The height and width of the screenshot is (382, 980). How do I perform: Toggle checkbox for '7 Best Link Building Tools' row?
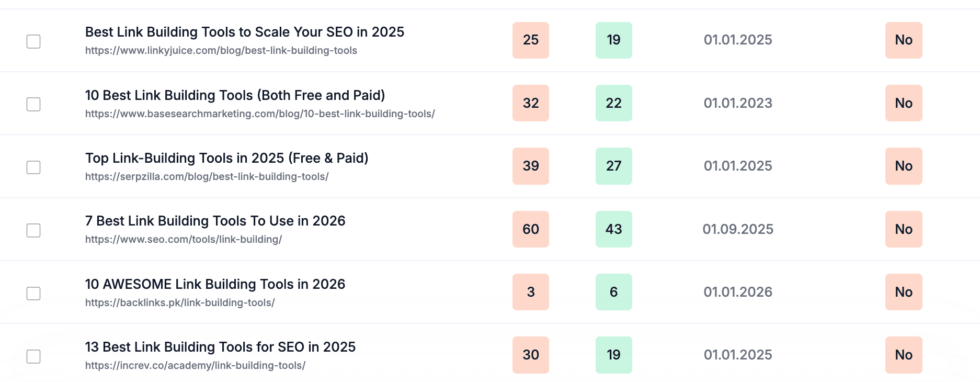coord(33,230)
